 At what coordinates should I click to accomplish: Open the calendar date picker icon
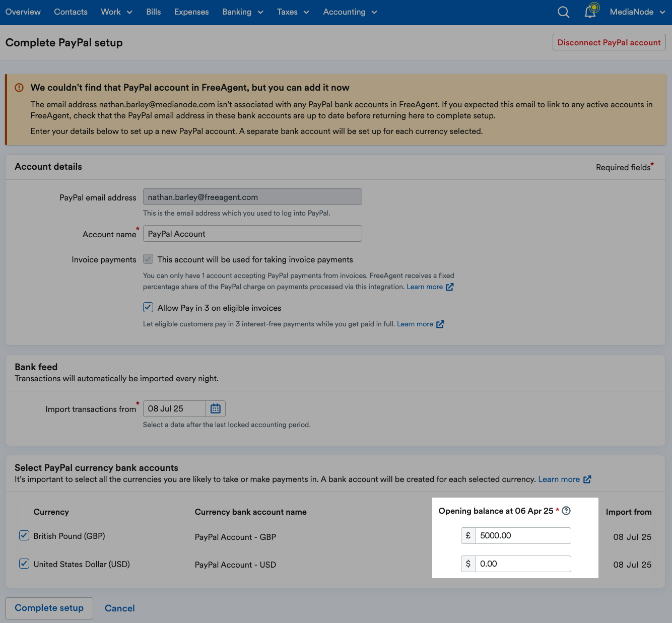coord(216,408)
